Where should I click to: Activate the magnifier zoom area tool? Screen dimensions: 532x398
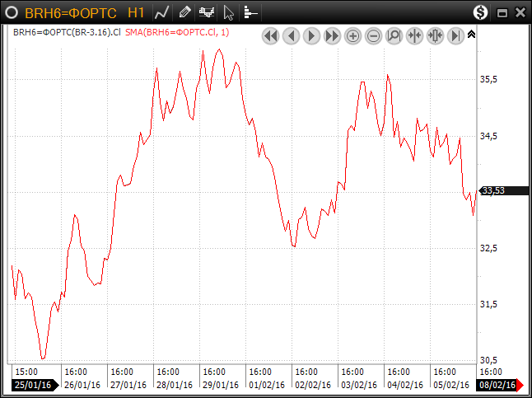[394, 35]
